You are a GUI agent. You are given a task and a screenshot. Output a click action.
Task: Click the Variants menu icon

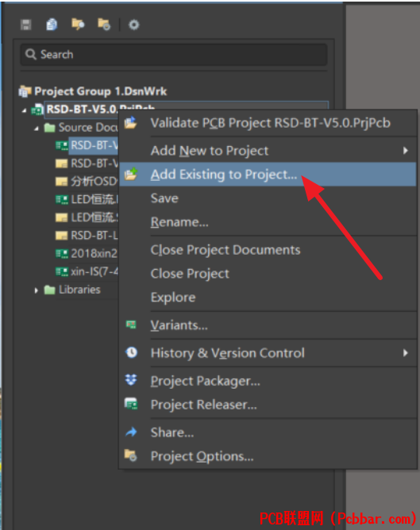pyautogui.click(x=131, y=325)
